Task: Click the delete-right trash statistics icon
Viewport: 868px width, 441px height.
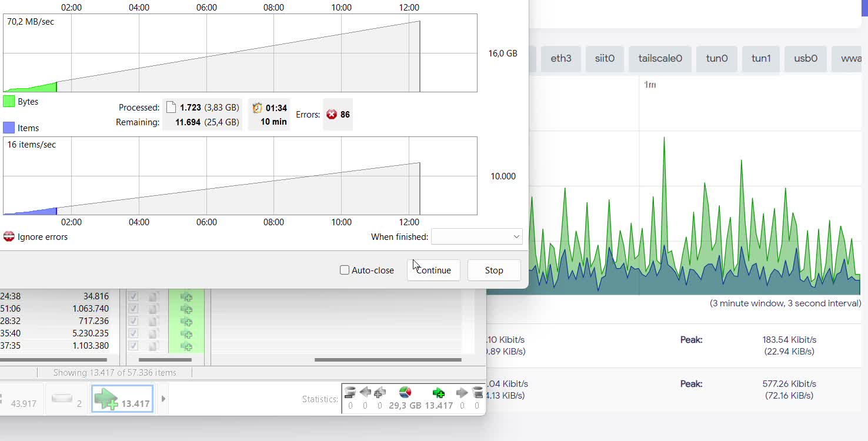Action: coord(477,392)
